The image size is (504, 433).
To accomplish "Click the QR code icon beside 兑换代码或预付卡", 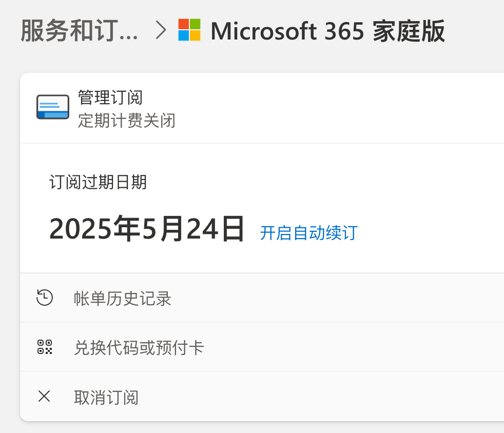I will [x=45, y=347].
